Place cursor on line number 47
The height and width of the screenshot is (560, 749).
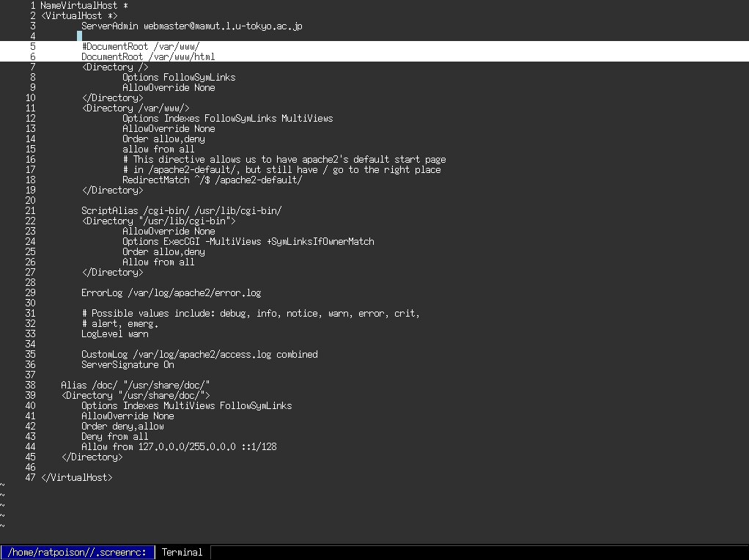click(30, 478)
